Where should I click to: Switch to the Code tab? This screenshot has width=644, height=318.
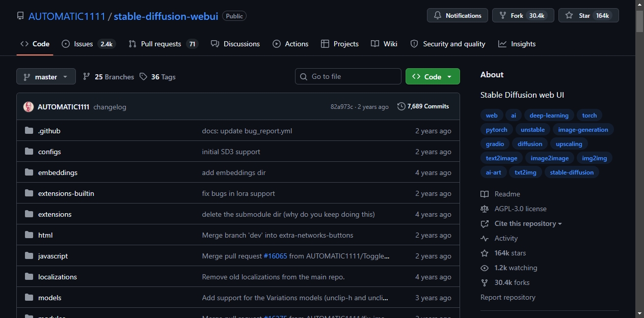coord(35,44)
